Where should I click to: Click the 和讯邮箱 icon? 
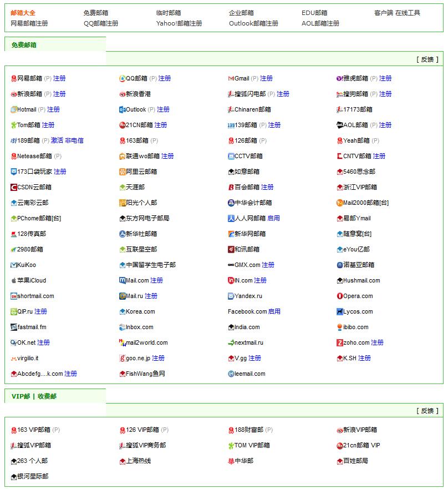[x=231, y=249]
